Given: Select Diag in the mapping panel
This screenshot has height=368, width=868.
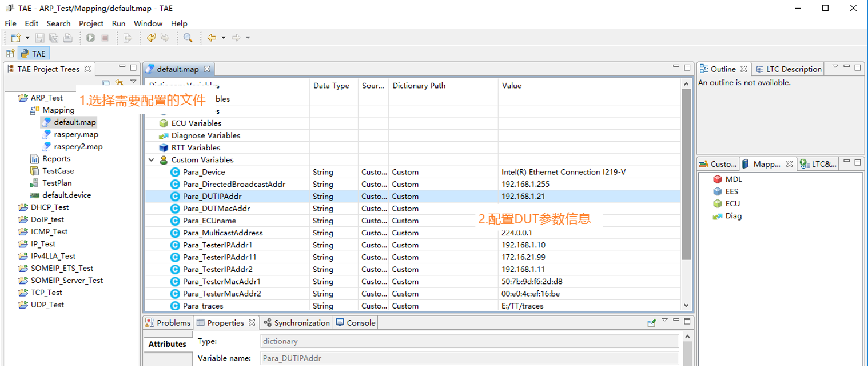Looking at the screenshot, I should pyautogui.click(x=727, y=216).
